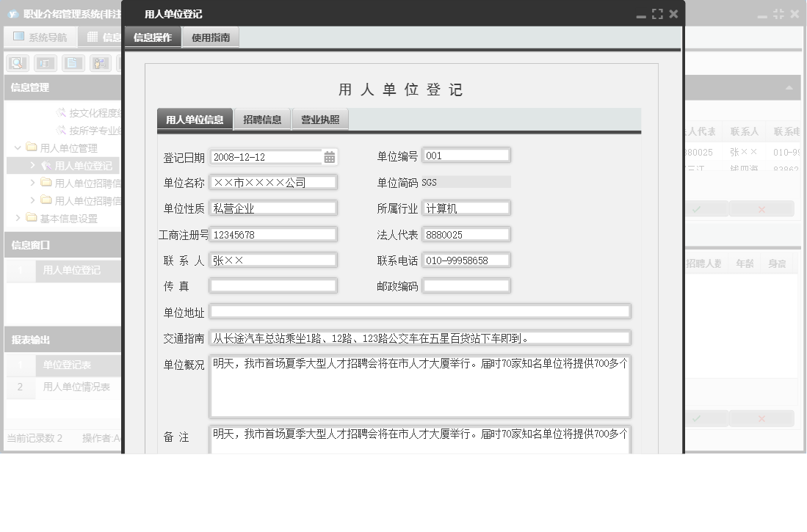807x532 pixels.
Task: Click the 用人单位管理 folder icon
Action: pos(30,147)
